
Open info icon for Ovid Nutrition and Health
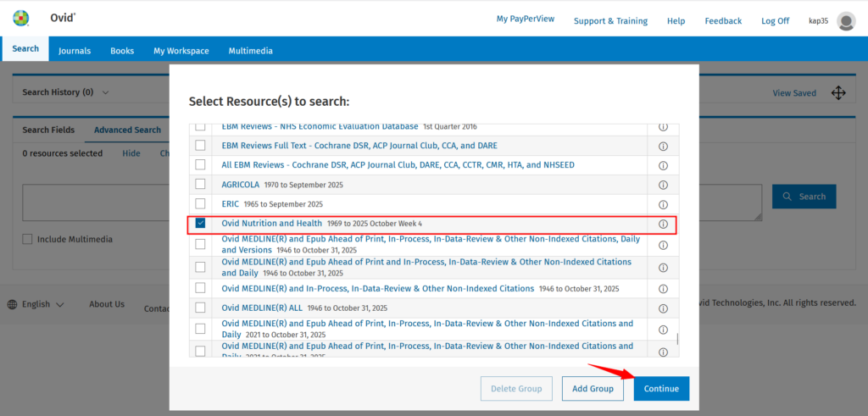(663, 225)
